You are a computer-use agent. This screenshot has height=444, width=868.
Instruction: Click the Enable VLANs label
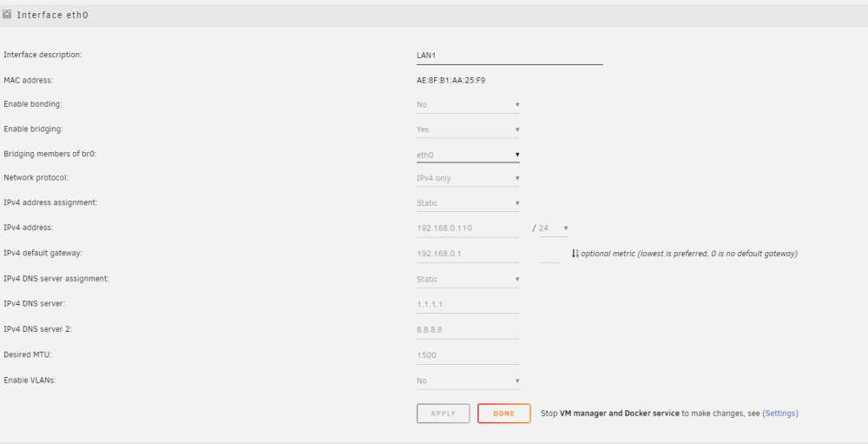pos(30,381)
